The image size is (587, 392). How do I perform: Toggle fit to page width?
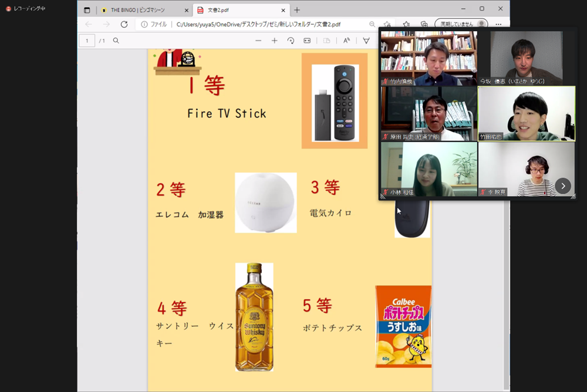(x=307, y=40)
